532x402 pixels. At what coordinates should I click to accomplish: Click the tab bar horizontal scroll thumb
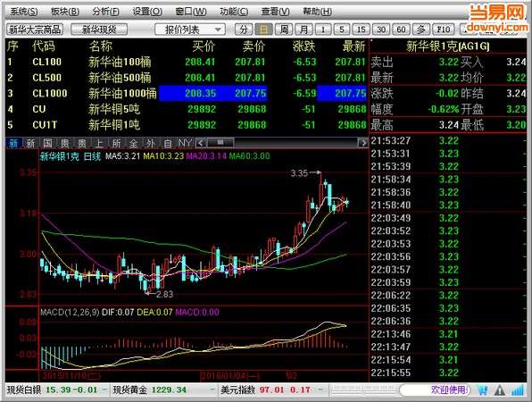[x=220, y=143]
